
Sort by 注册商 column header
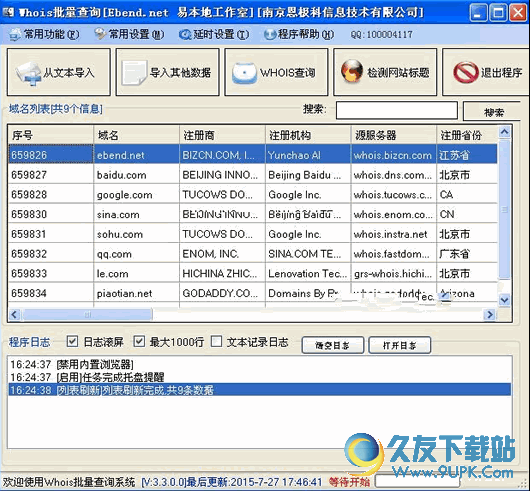pos(222,136)
